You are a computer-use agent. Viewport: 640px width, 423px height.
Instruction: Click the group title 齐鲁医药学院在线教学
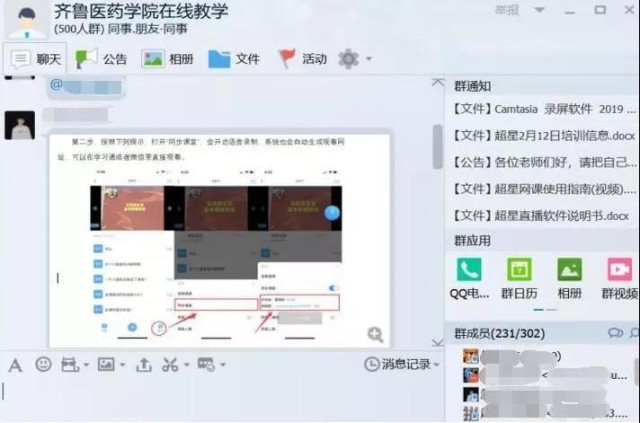[x=141, y=11]
